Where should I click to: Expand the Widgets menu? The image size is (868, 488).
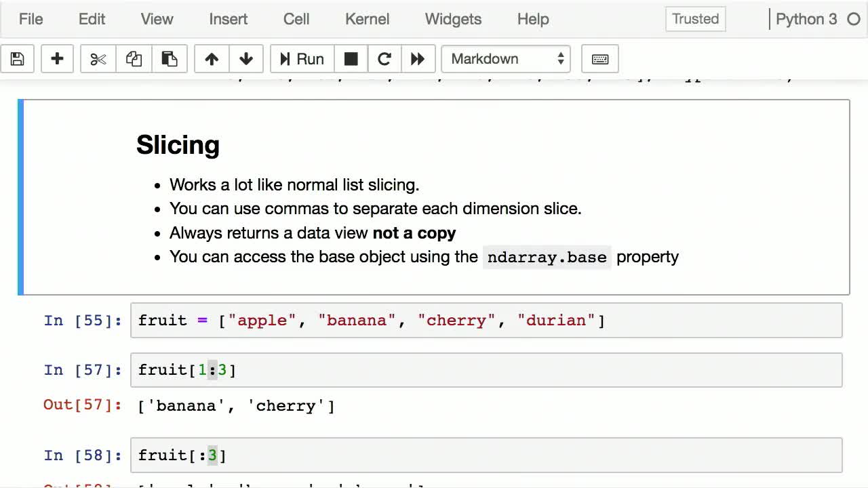453,19
